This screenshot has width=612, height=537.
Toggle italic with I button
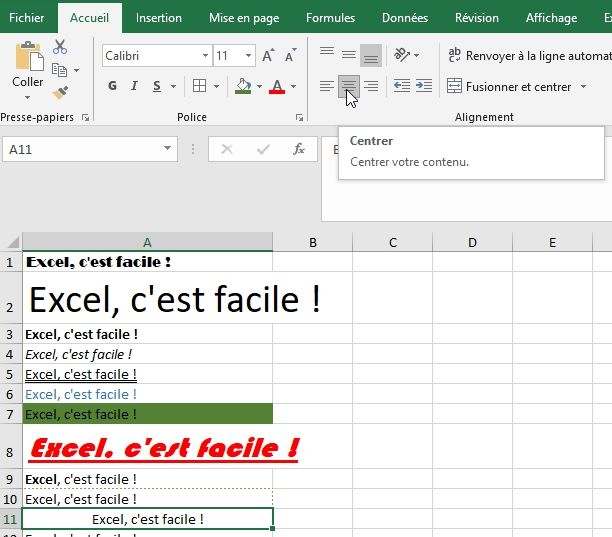(x=134, y=86)
